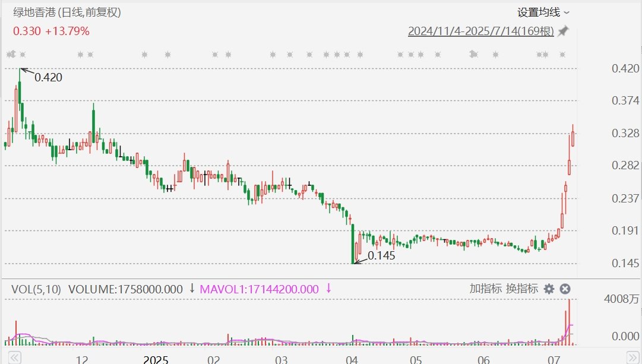
Task: Click the 04 month label on the time axis
Action: [x=352, y=360]
